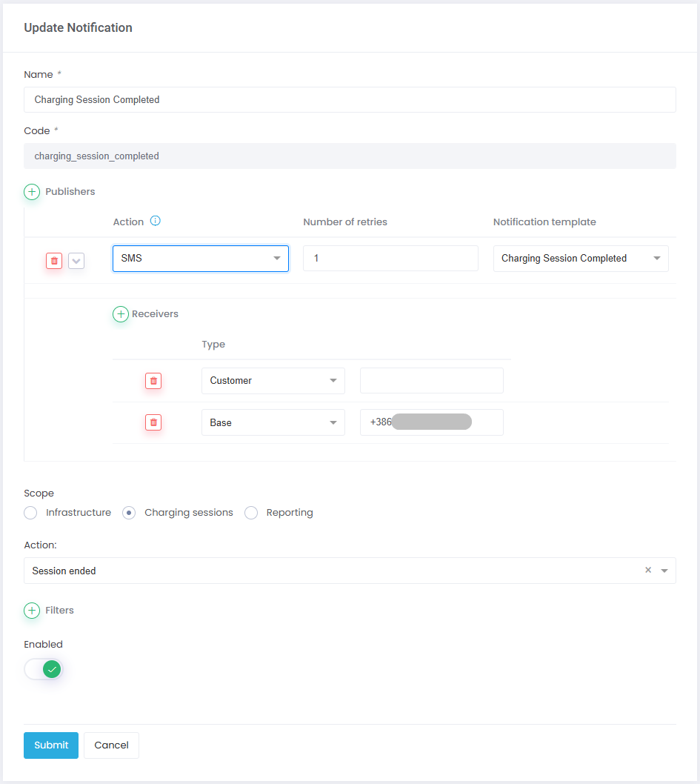Click the green plus icon beside Publishers
The width and height of the screenshot is (700, 784).
tap(32, 192)
